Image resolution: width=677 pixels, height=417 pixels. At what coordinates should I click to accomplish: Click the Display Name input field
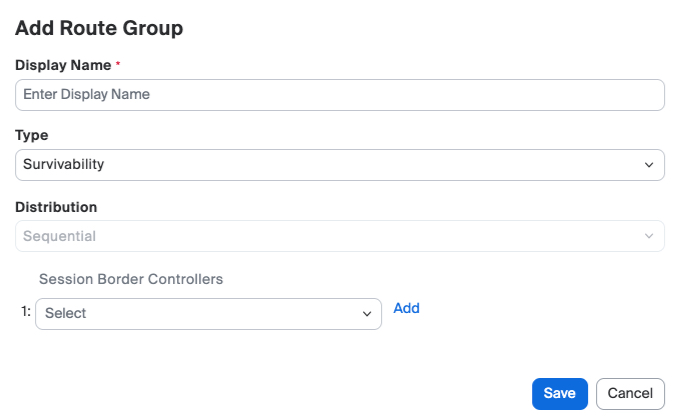click(x=340, y=94)
